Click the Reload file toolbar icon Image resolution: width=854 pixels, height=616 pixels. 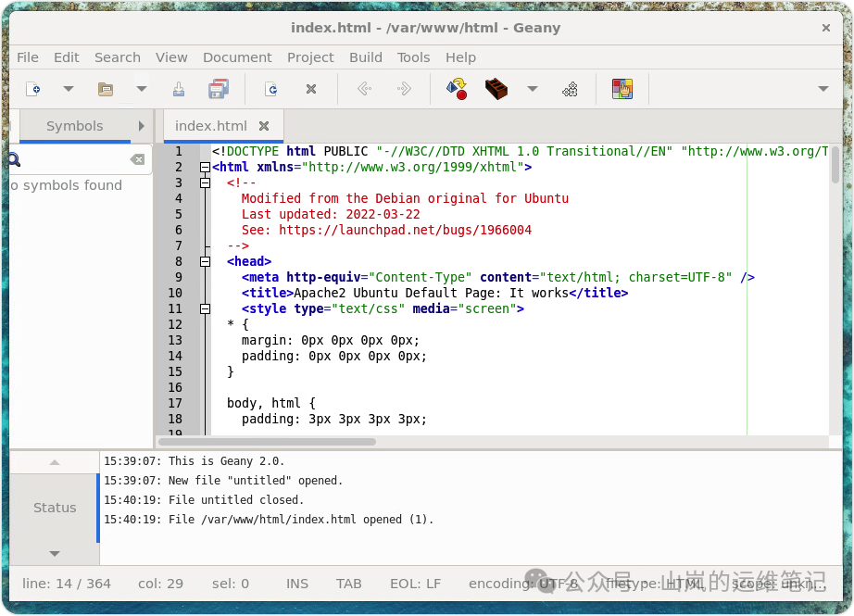coord(271,89)
